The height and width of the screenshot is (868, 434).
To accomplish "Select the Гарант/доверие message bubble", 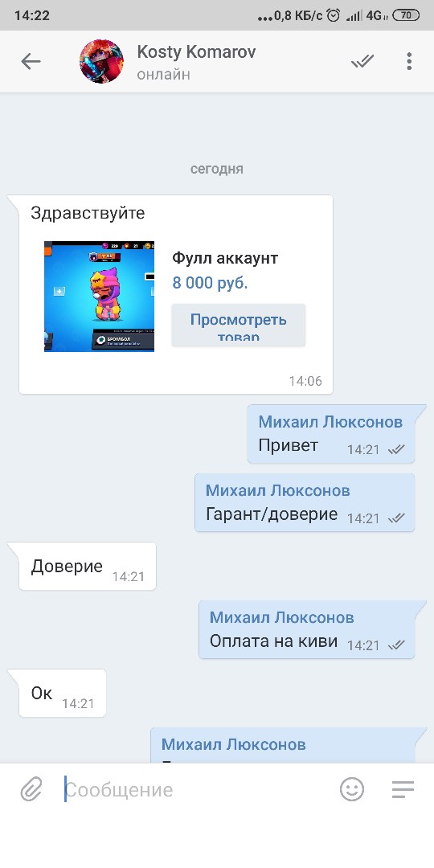I will pos(305,502).
